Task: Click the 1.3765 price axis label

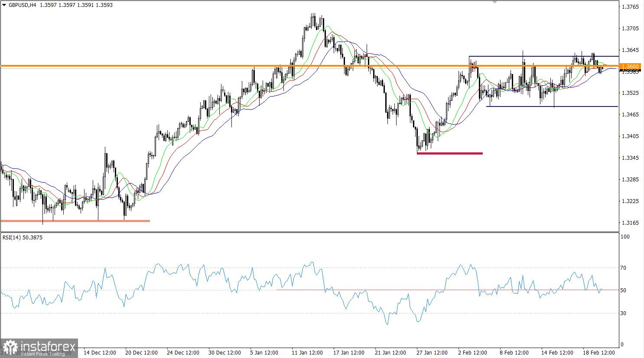Action: pos(630,7)
